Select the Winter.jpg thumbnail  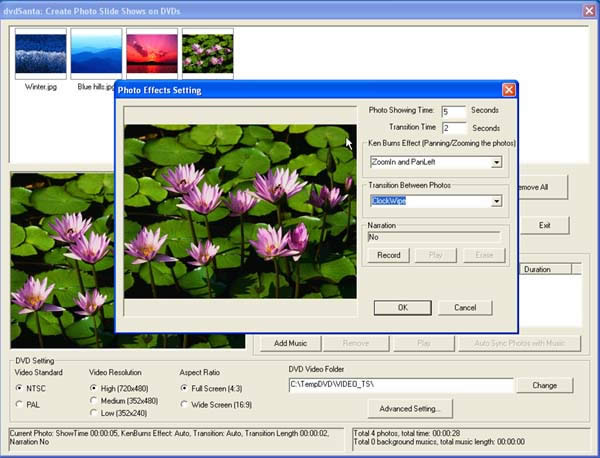click(x=41, y=54)
